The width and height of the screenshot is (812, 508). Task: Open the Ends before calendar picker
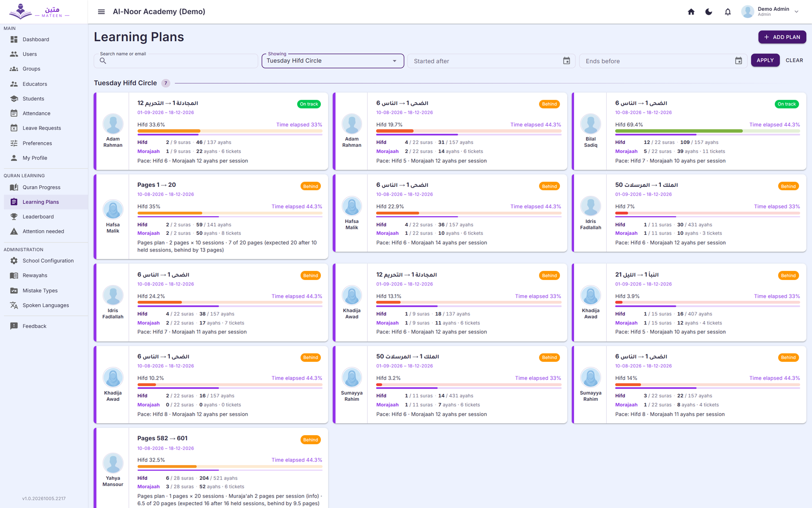click(x=739, y=61)
